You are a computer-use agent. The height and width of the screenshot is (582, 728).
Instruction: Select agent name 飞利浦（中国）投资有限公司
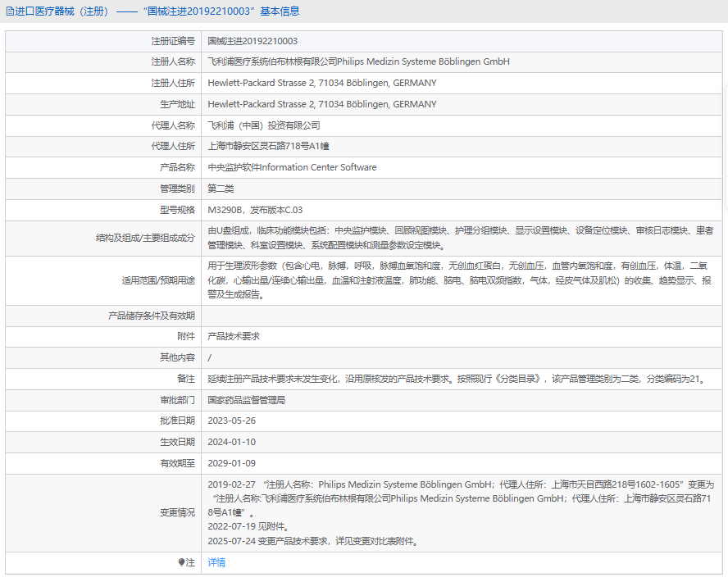[264, 125]
